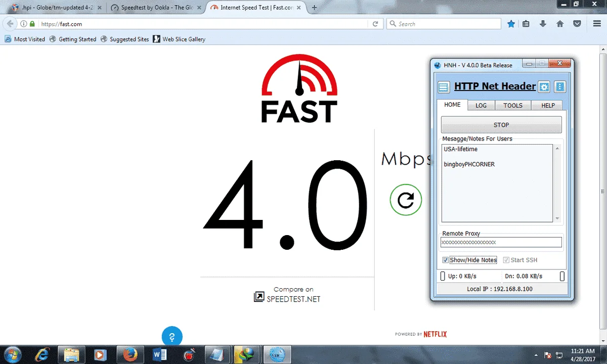Open HNH left list menu icon
This screenshot has width=607, height=364.
(x=444, y=87)
